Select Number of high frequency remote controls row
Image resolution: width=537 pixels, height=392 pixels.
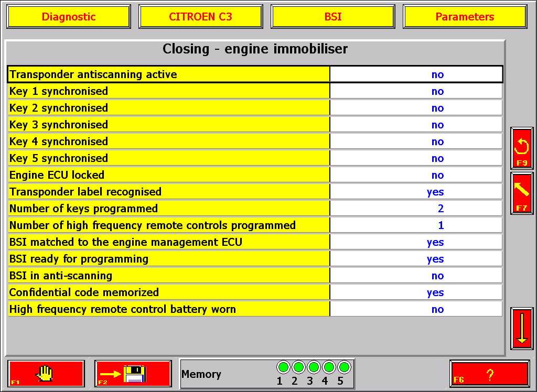pos(255,225)
